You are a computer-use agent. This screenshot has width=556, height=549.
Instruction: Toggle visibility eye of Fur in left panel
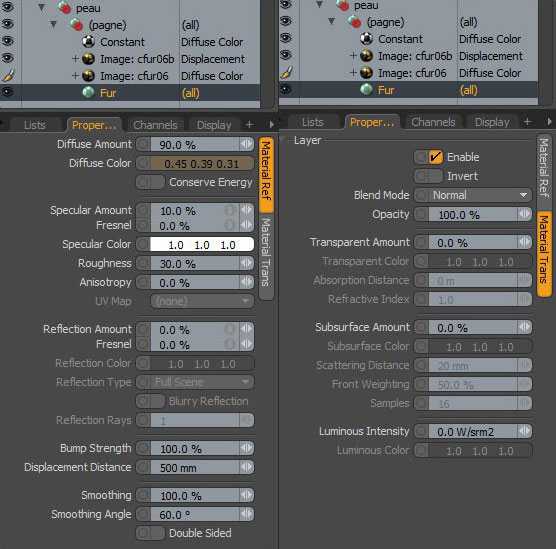(x=7, y=92)
